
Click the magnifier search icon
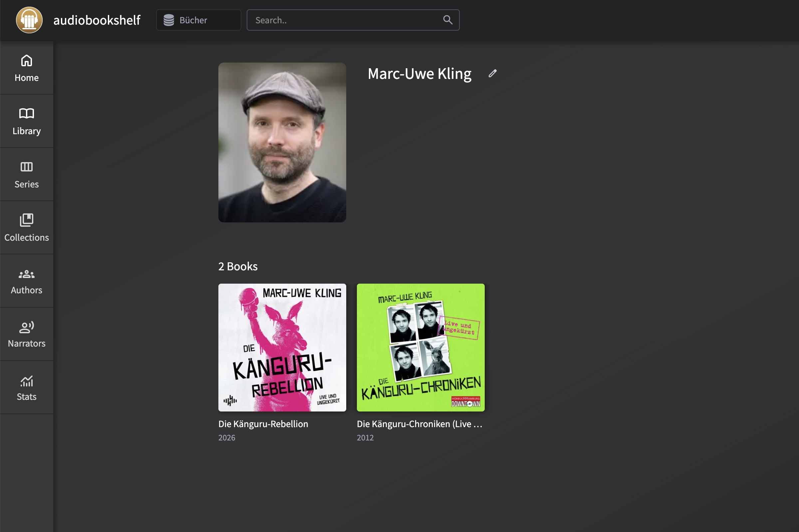(447, 20)
